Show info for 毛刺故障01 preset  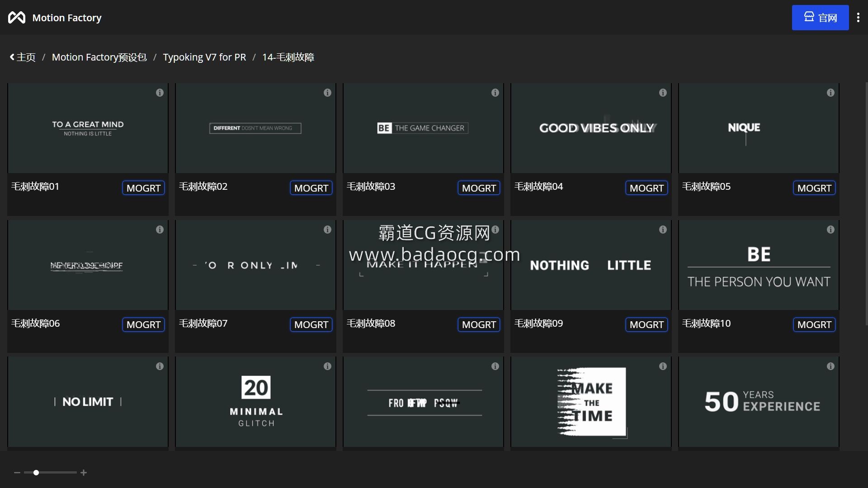click(160, 93)
